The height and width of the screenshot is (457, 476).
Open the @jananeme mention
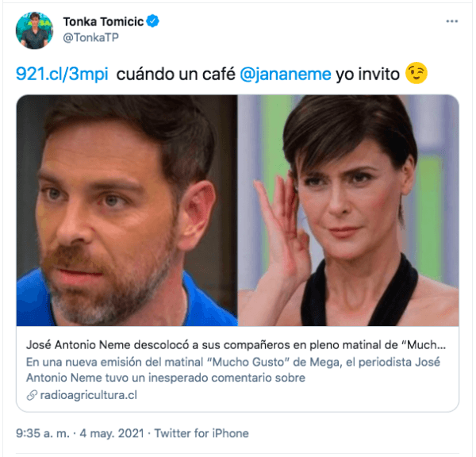click(x=286, y=75)
